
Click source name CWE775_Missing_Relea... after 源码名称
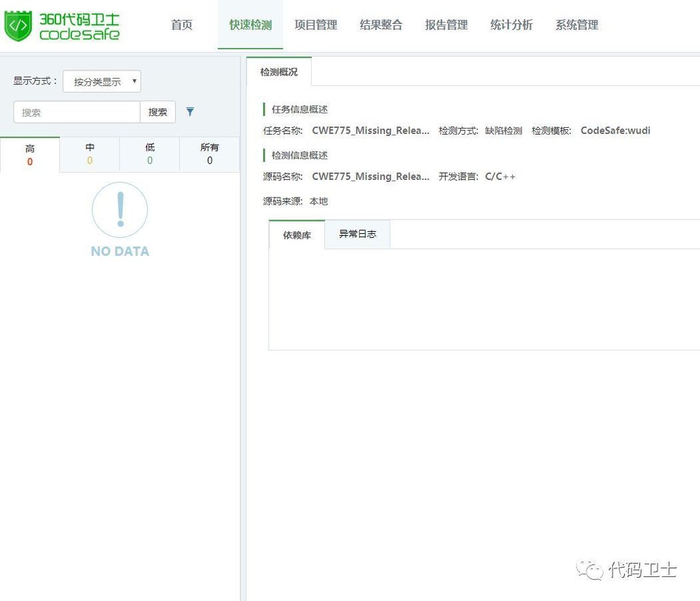[x=371, y=176]
